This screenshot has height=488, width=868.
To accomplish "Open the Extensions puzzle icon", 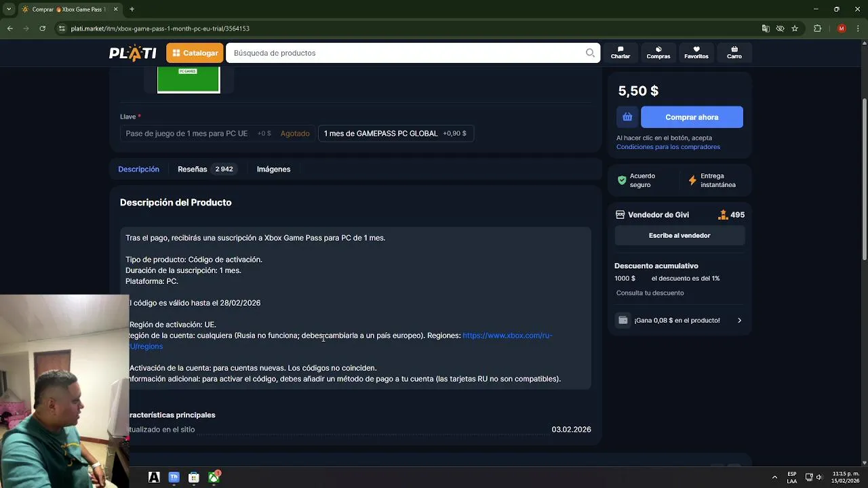I will tap(817, 28).
